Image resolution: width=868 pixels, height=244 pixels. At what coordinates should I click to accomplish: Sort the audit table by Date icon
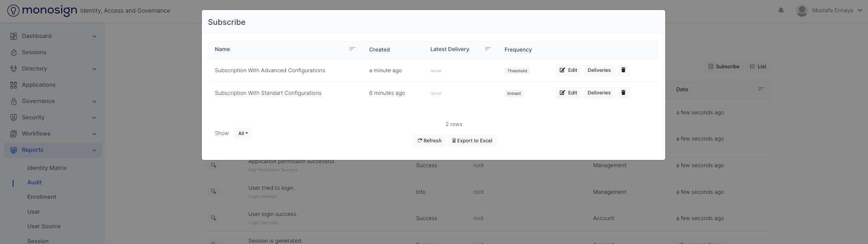[x=761, y=89]
